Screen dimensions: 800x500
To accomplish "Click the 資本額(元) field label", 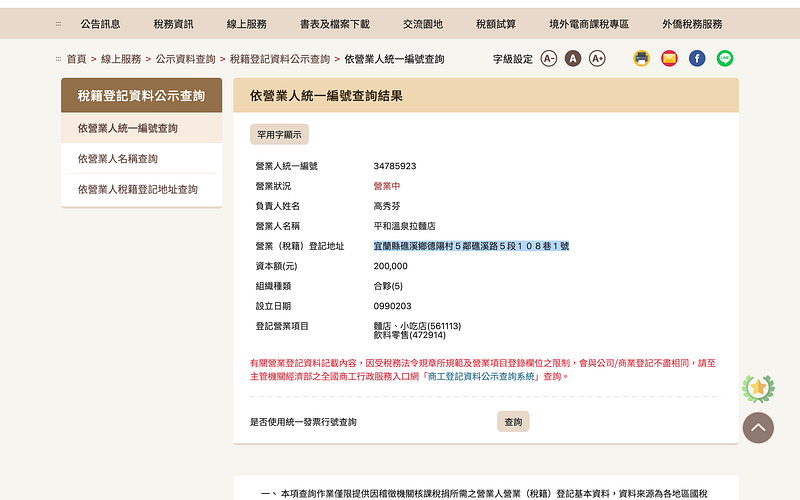I will [x=276, y=266].
